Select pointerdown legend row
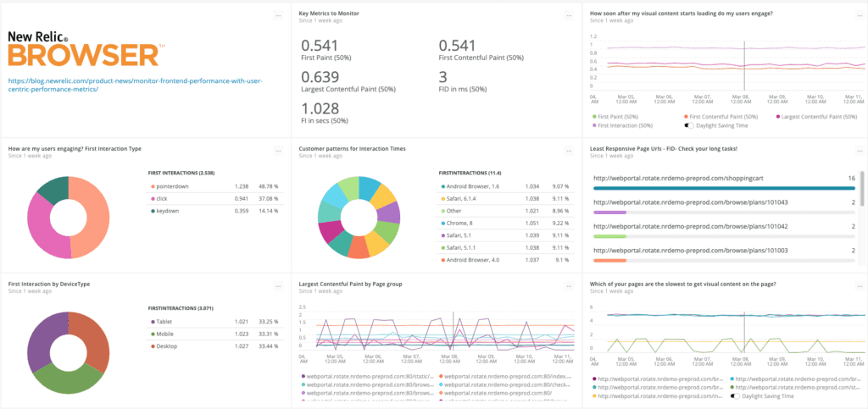Screen dimensions: 868x409 pos(216,187)
